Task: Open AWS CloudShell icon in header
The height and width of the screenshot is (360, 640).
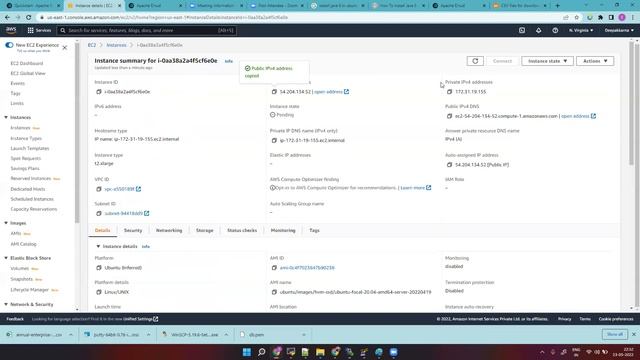Action: (x=522, y=30)
